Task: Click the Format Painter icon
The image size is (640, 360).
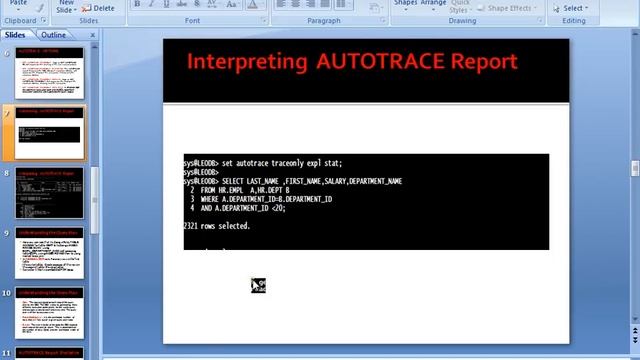Action: (40, 7)
